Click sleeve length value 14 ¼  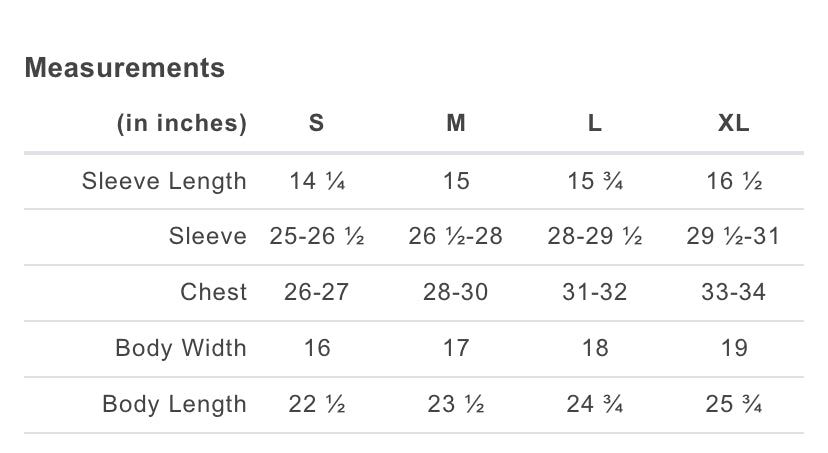316,181
